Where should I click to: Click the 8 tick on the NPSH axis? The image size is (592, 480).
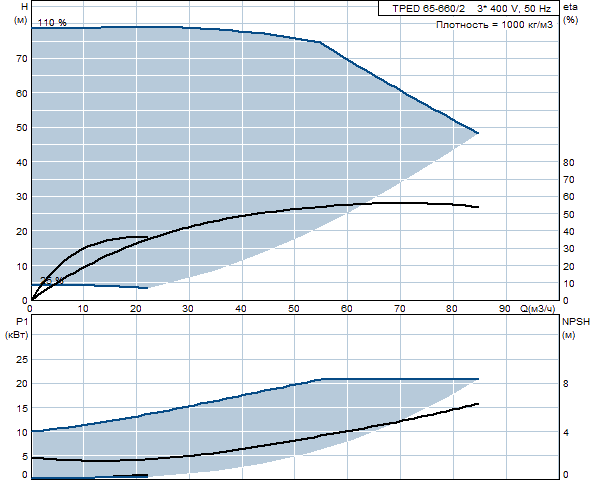point(566,384)
